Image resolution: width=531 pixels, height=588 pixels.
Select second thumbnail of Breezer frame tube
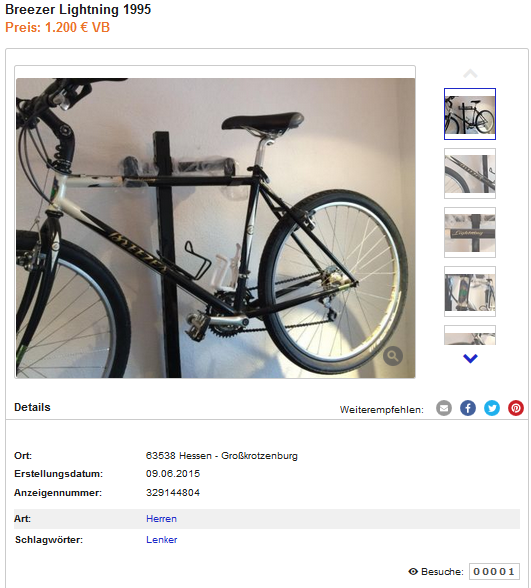click(x=470, y=173)
